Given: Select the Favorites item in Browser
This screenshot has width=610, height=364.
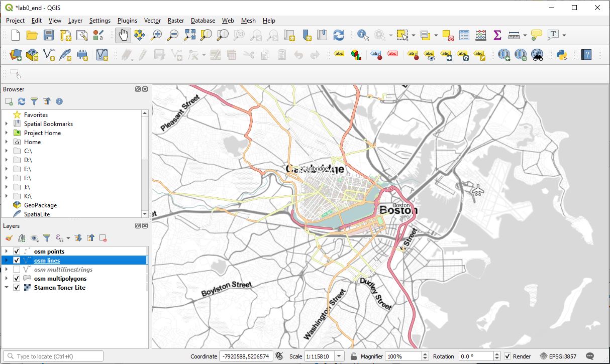Looking at the screenshot, I should [x=36, y=115].
